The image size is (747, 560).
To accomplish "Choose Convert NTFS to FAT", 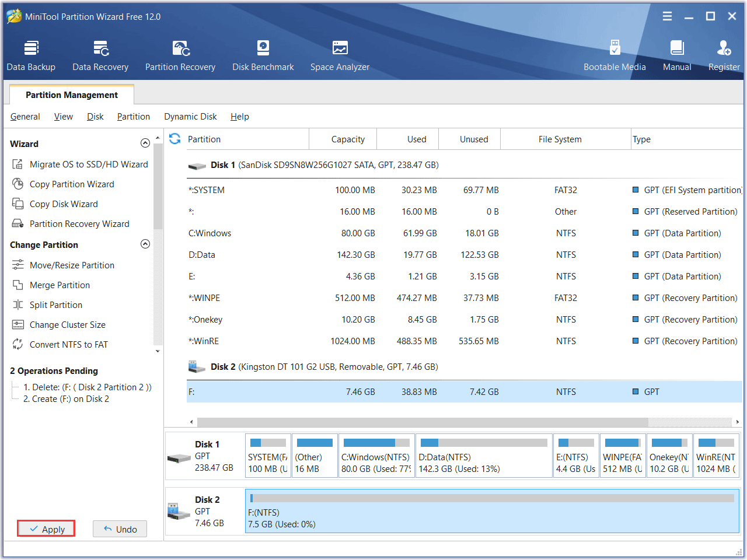I will tap(60, 345).
